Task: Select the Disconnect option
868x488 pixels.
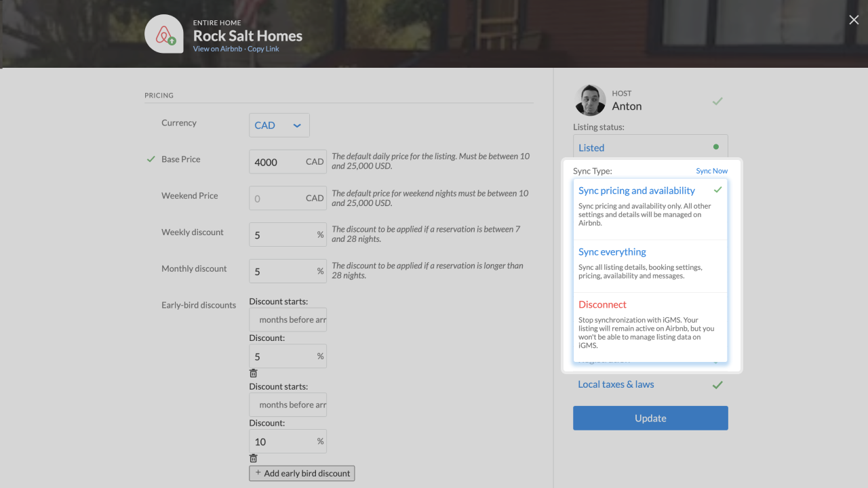Action: (x=650, y=327)
